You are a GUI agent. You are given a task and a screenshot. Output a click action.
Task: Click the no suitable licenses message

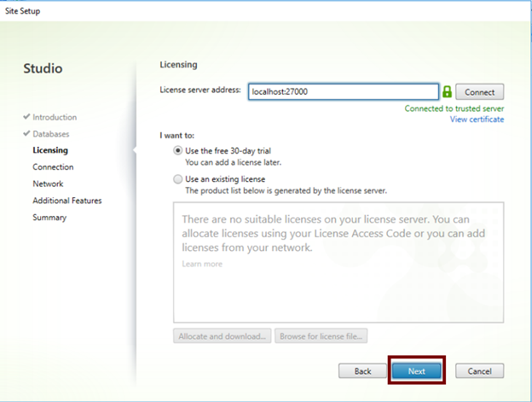point(333,234)
